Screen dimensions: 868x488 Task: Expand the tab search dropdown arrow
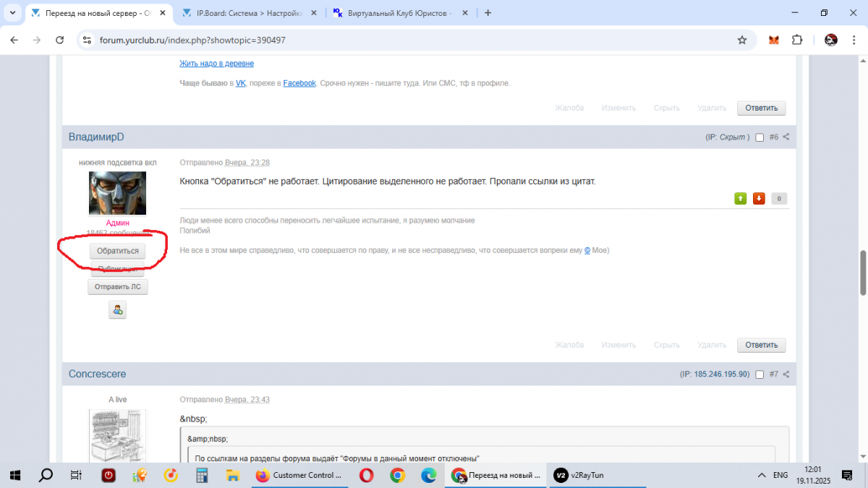point(12,13)
